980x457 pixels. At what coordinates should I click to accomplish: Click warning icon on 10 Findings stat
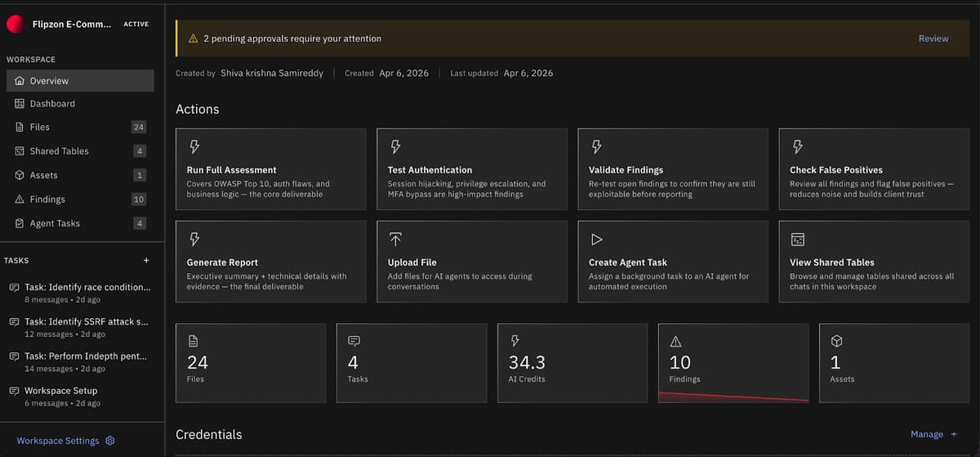point(675,341)
